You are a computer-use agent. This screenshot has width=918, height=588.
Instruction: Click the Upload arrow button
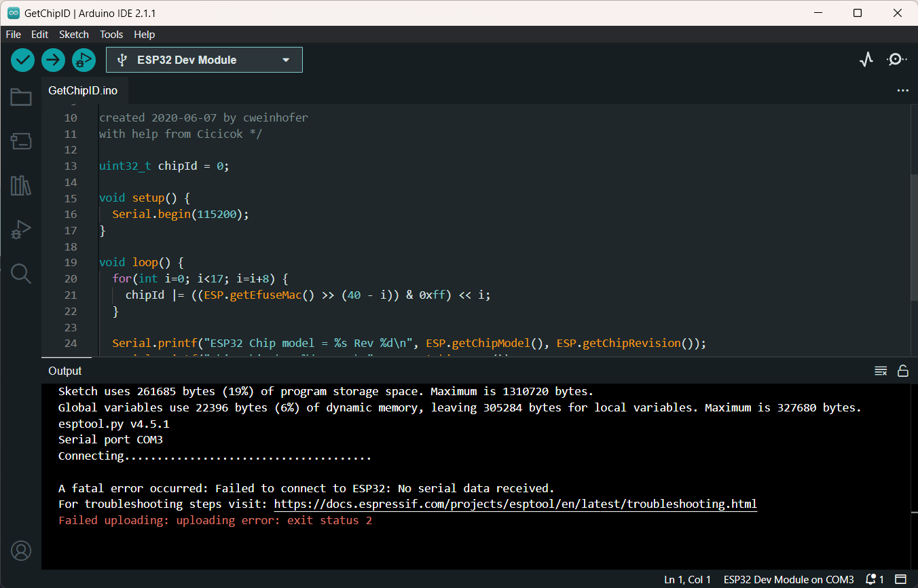53,60
